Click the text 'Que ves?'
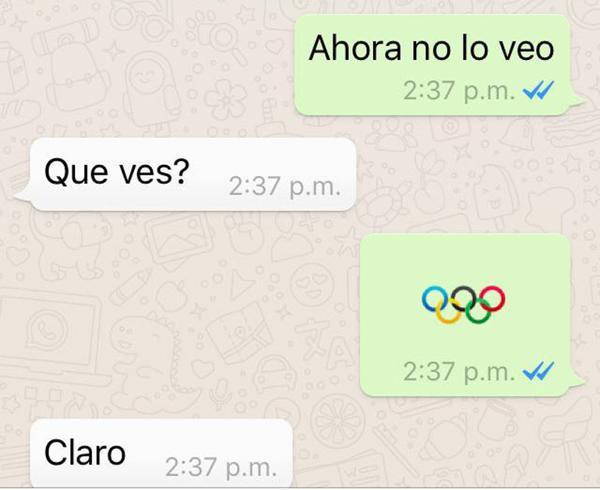The width and height of the screenshot is (600, 490). (117, 173)
